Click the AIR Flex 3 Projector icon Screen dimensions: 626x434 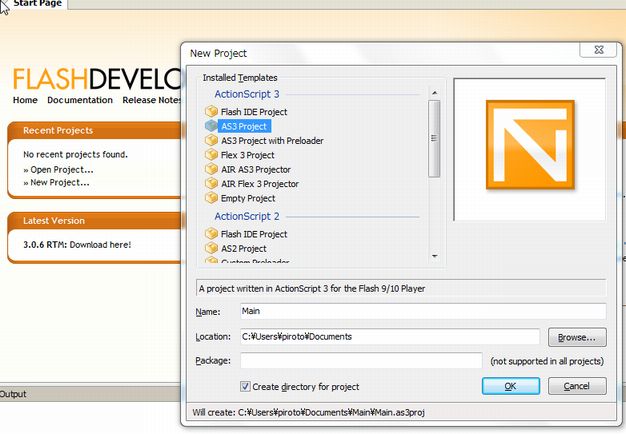coord(211,183)
